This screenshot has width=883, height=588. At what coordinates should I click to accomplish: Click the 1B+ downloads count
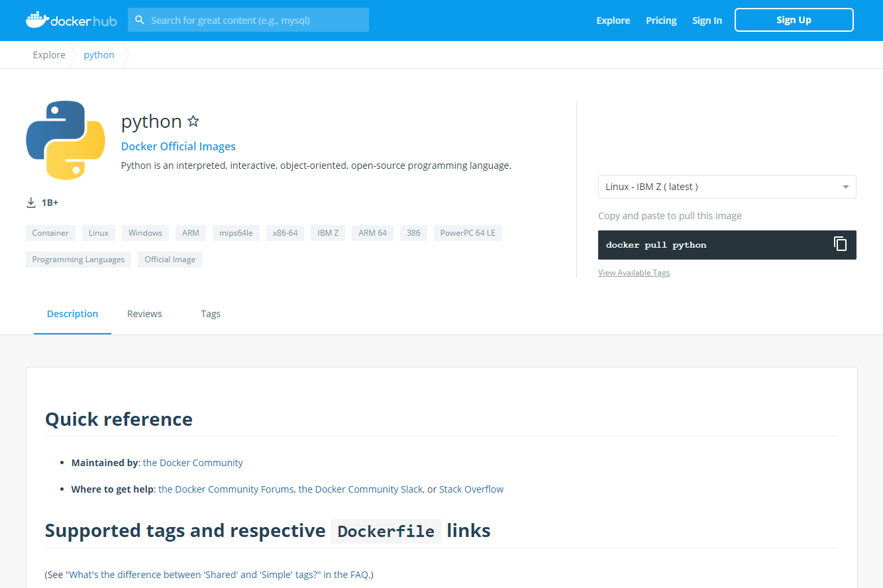click(50, 203)
